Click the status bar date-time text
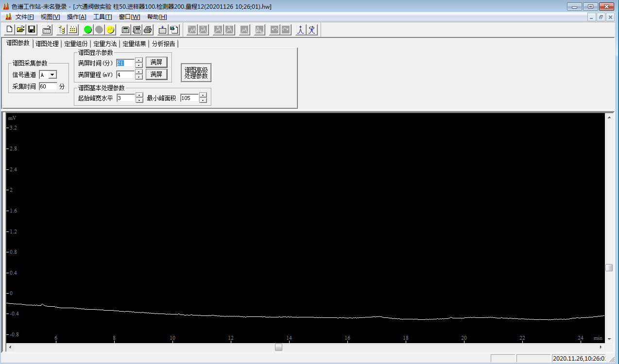Viewport: 619px width, 364px height. (x=579, y=359)
